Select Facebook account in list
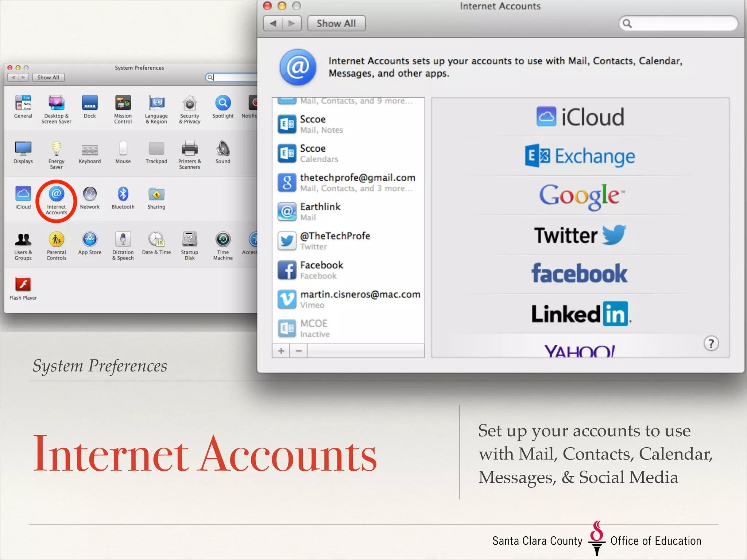 point(348,270)
